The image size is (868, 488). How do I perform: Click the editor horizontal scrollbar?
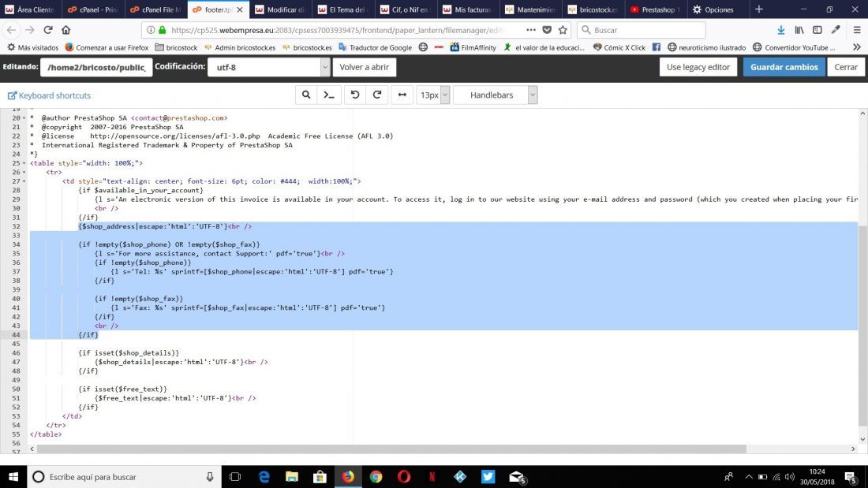(391, 449)
